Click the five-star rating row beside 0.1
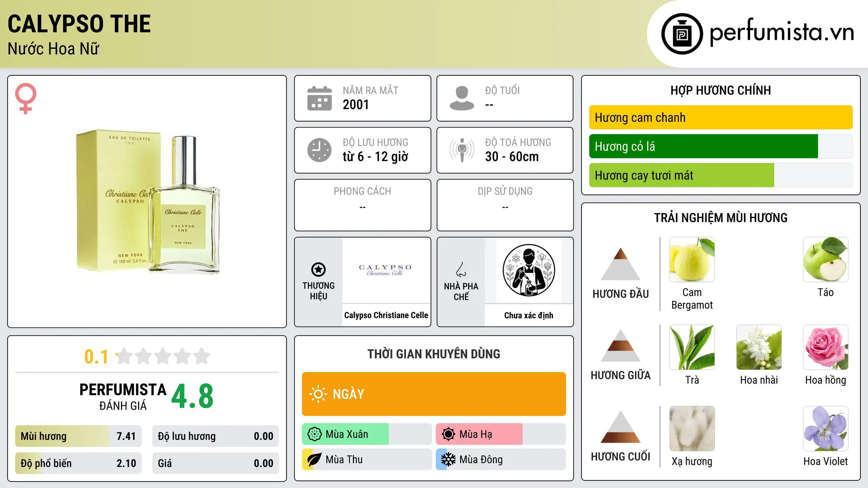This screenshot has width=868, height=488. pyautogui.click(x=163, y=356)
